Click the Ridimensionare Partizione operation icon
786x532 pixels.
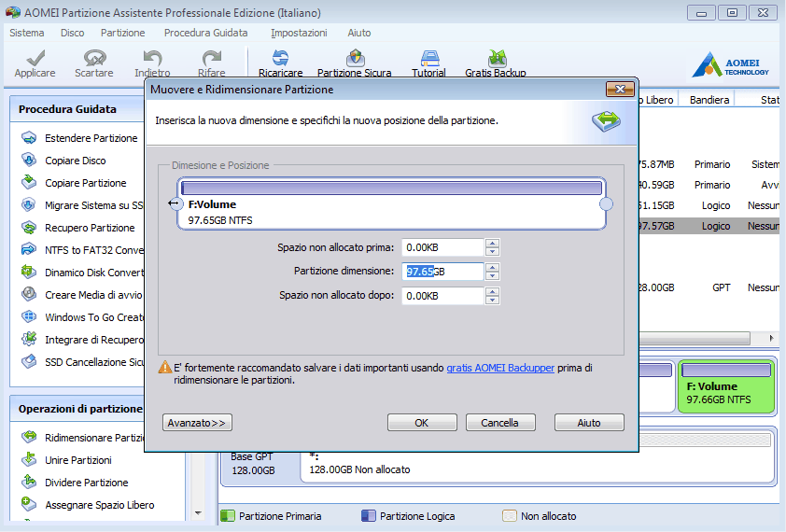pyautogui.click(x=29, y=437)
